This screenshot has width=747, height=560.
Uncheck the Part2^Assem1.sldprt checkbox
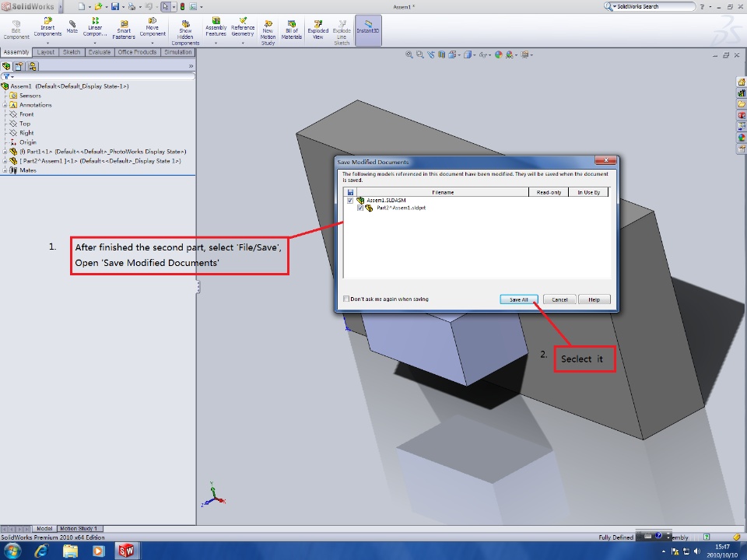(x=360, y=208)
